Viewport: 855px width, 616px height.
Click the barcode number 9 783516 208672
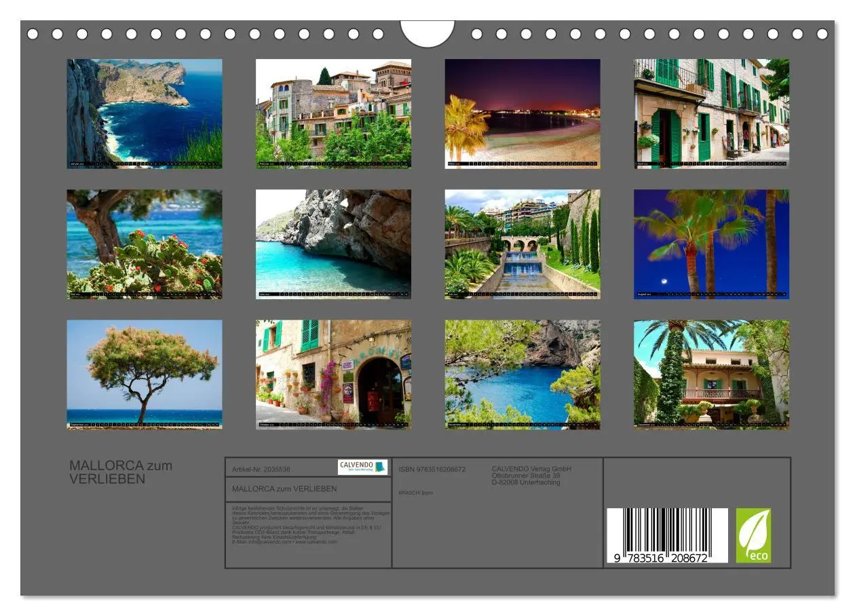(x=662, y=558)
